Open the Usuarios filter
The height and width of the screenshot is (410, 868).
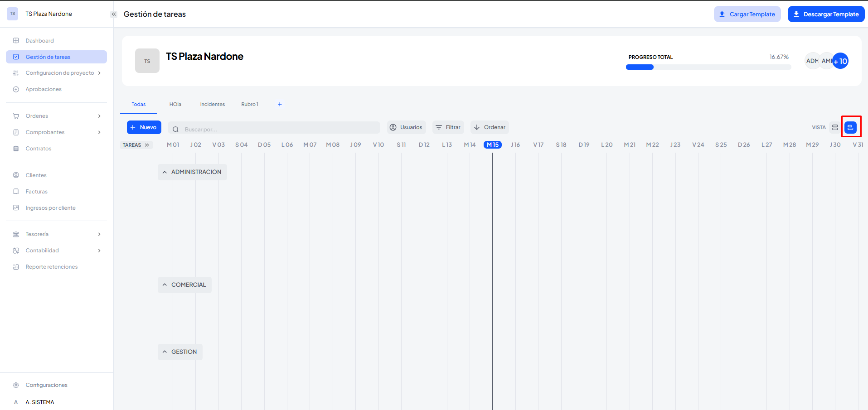click(406, 127)
